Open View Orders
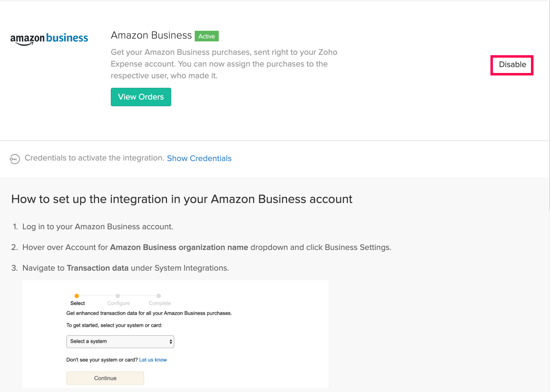 (x=141, y=97)
